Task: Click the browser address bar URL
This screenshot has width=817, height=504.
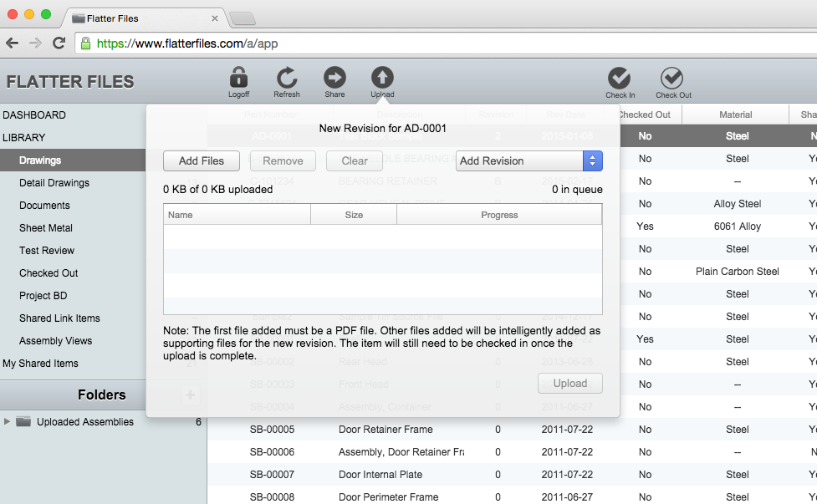Action: (x=187, y=43)
